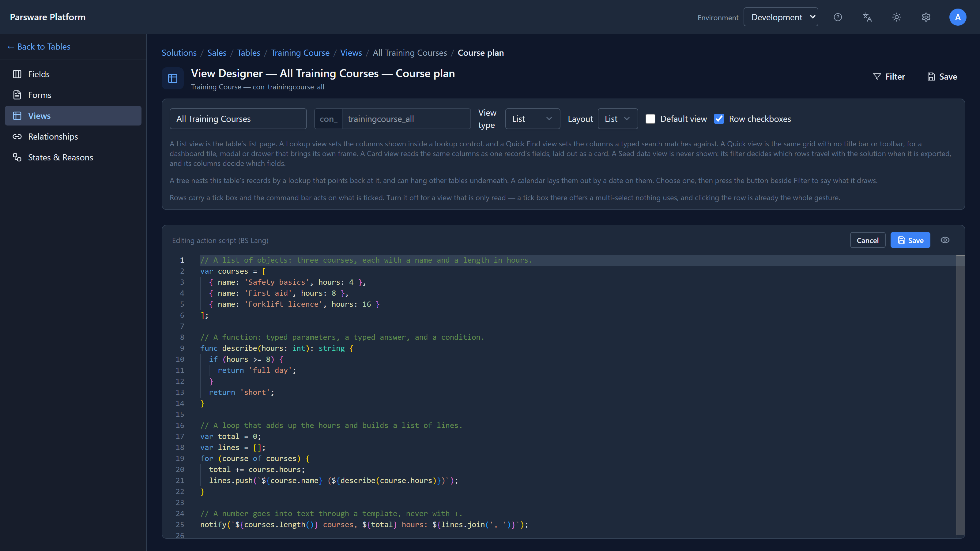Open settings gear icon
Viewport: 980px width, 551px height.
coord(926,17)
